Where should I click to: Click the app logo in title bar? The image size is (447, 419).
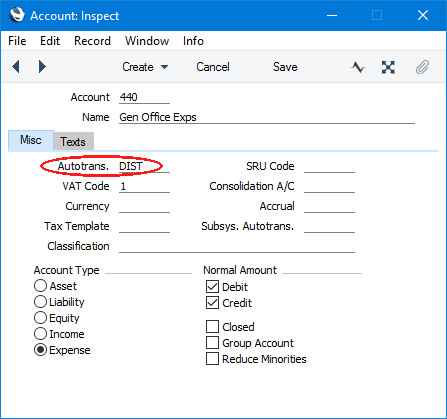tap(17, 15)
